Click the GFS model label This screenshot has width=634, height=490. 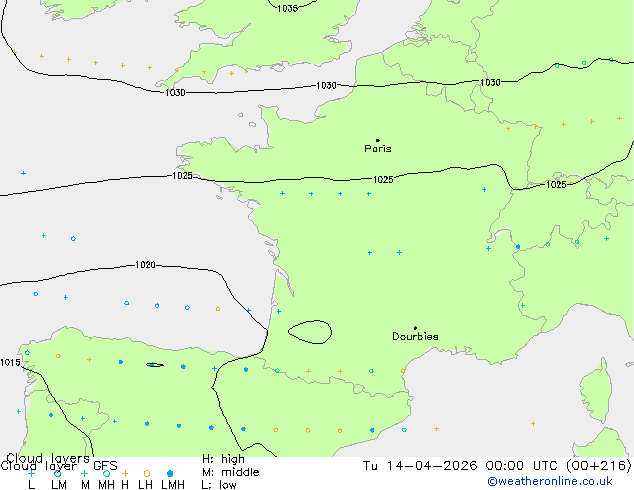(x=105, y=466)
